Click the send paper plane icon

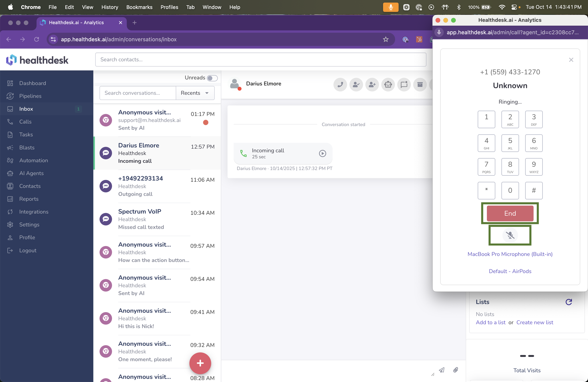(x=441, y=370)
